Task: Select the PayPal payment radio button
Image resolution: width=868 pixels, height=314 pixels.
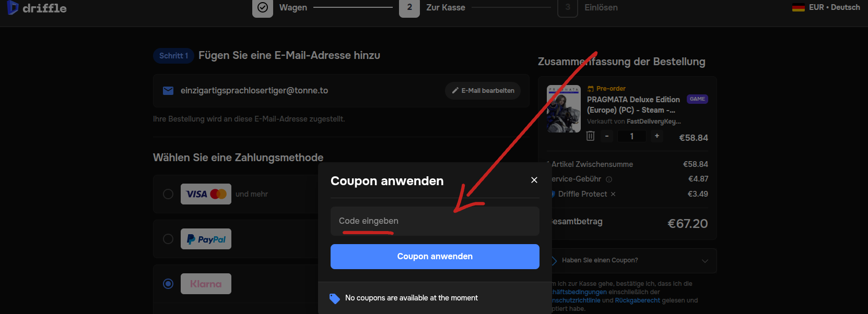Action: 168,239
